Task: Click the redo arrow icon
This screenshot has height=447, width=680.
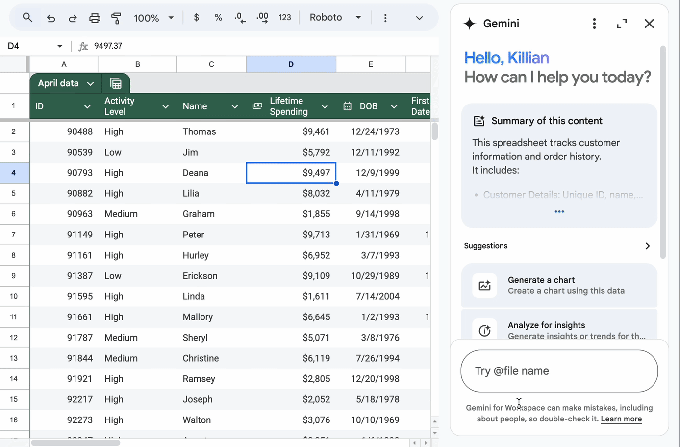Action: pos(71,18)
